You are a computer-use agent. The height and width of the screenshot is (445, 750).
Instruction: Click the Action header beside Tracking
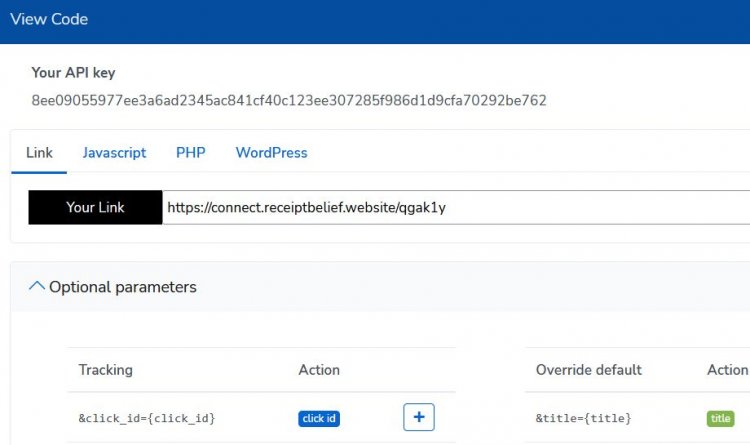(319, 370)
